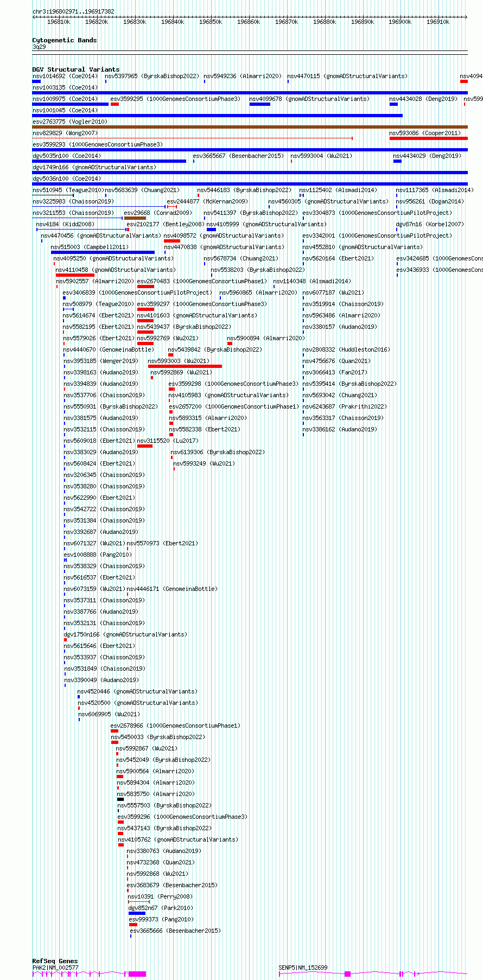The width and height of the screenshot is (483, 980).
Task: Click nsv5683639 (Chuang2021) label
Action: point(142,190)
